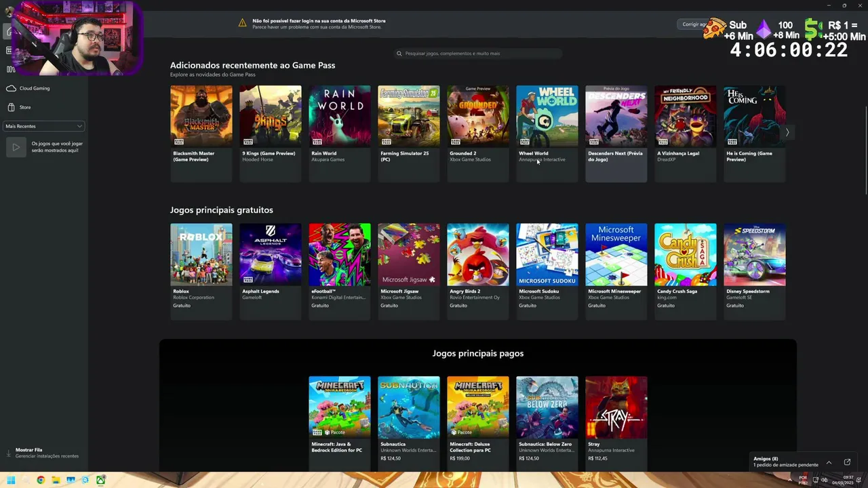Click Minecraft Deluxe price R$ 199,00
Screen dimensions: 868x488
coord(459,458)
